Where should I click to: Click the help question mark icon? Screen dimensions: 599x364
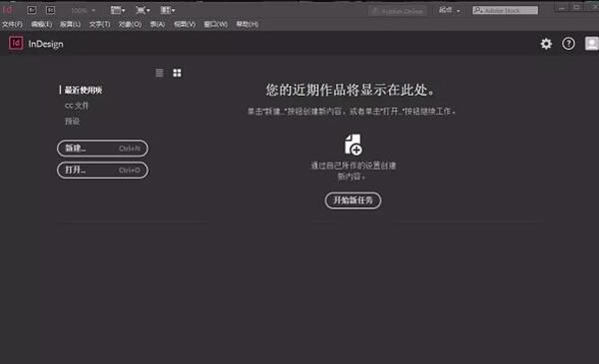pyautogui.click(x=568, y=44)
